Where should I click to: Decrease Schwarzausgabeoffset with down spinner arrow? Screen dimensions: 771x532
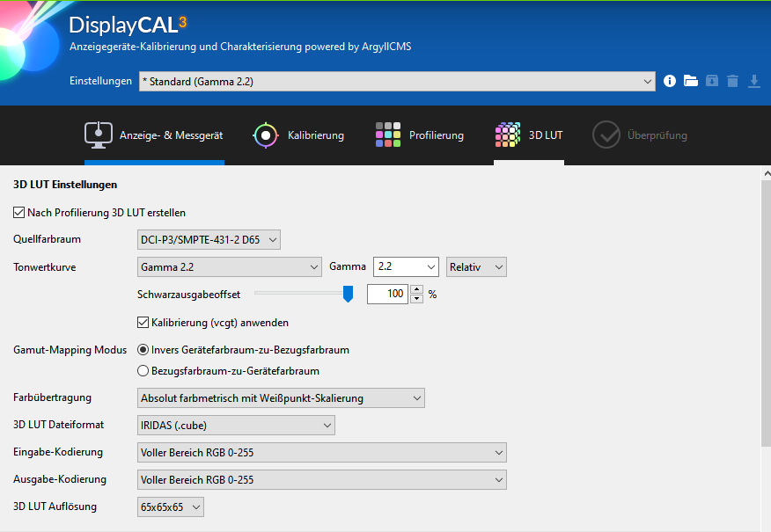[x=416, y=299]
